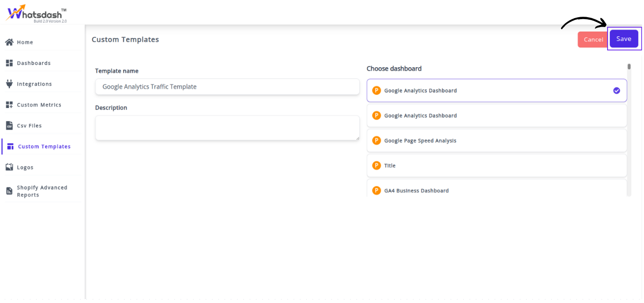Image resolution: width=644 pixels, height=303 pixels.
Task: Click inside the Description text area
Action: [x=227, y=128]
